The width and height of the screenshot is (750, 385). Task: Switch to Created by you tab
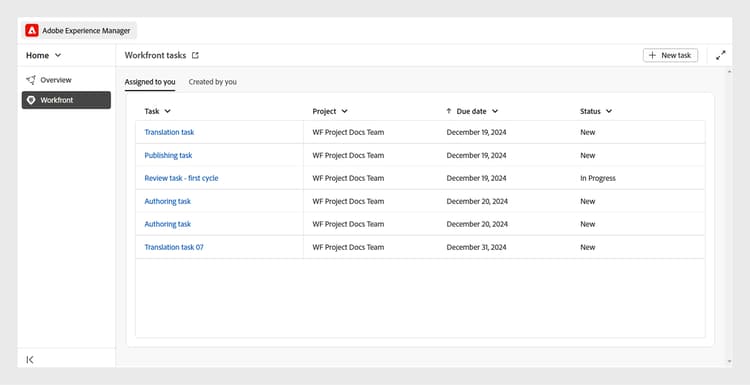point(212,82)
